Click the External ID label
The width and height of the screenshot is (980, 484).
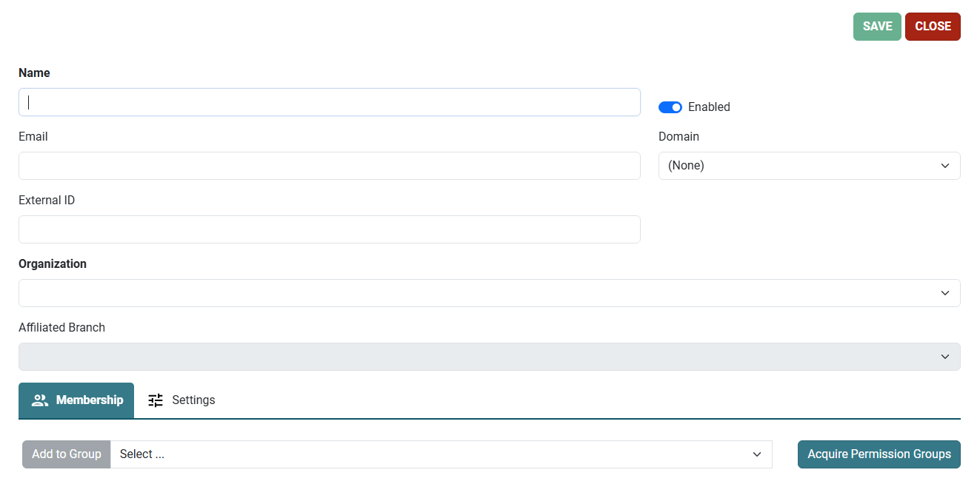(x=47, y=201)
